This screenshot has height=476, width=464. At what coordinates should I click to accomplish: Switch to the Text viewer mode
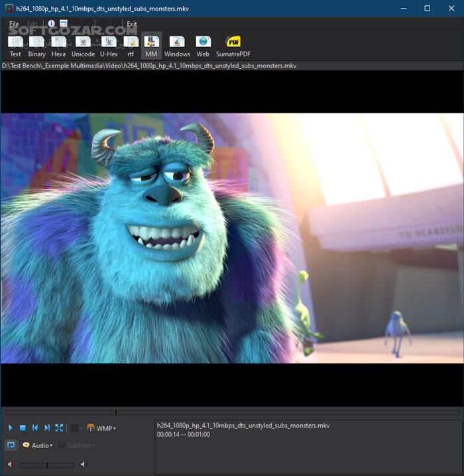click(15, 46)
